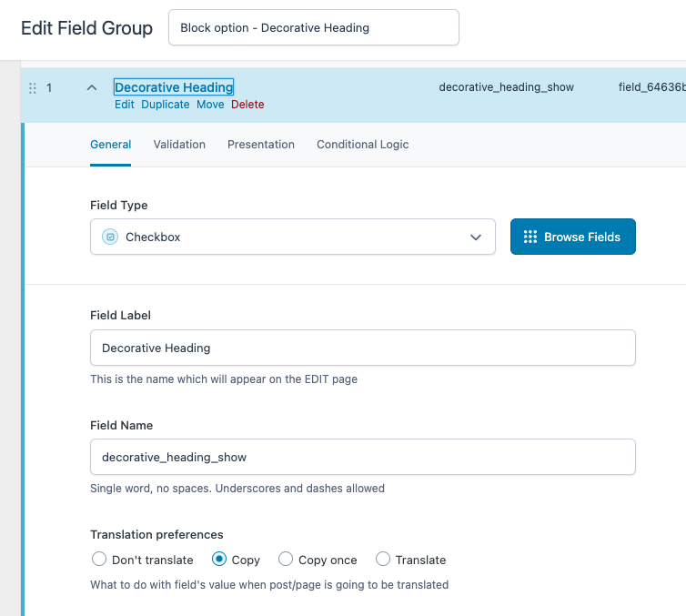The image size is (686, 616).
Task: Click the Duplicate field link
Action: point(166,105)
